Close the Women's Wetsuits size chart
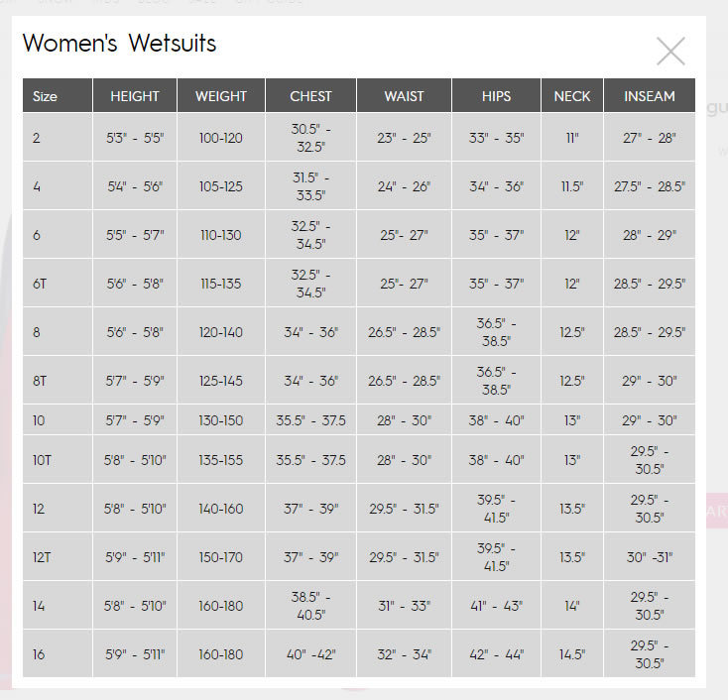 670,51
